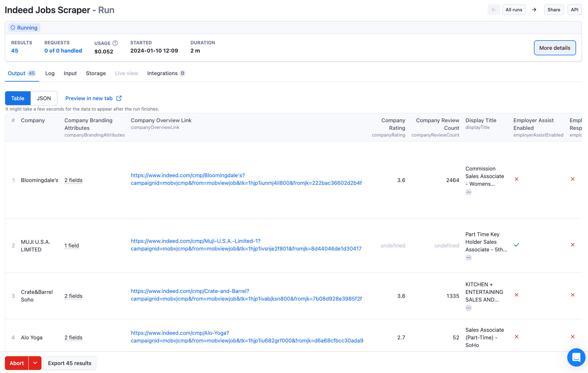
Task: Click the ellipsis under Crate&Barrel's display title
Action: 469,308
